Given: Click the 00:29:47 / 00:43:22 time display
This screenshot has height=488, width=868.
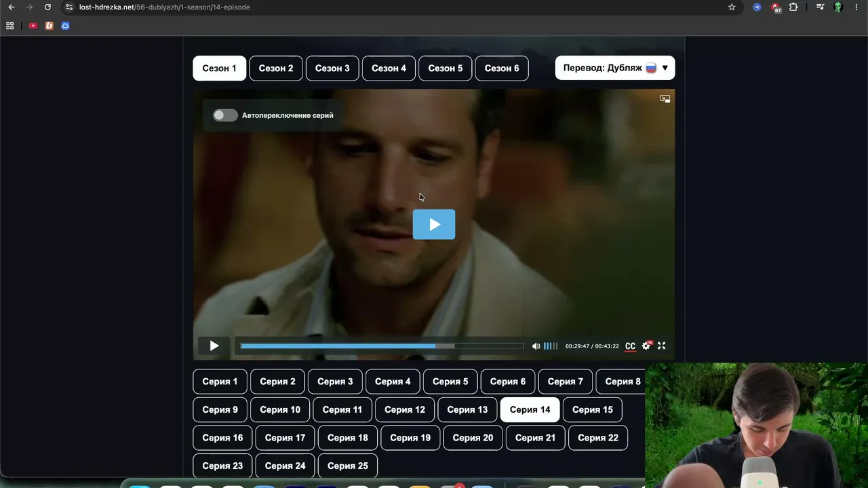Looking at the screenshot, I should point(592,346).
